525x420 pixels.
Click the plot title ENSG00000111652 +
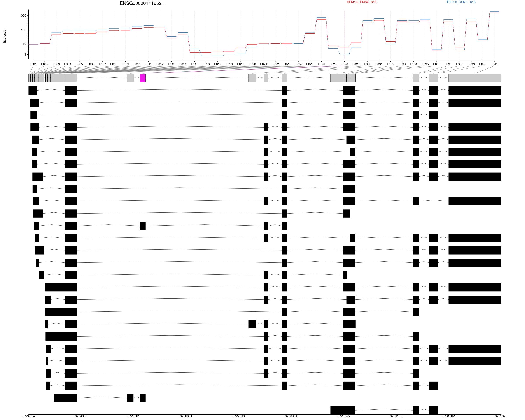click(143, 3)
